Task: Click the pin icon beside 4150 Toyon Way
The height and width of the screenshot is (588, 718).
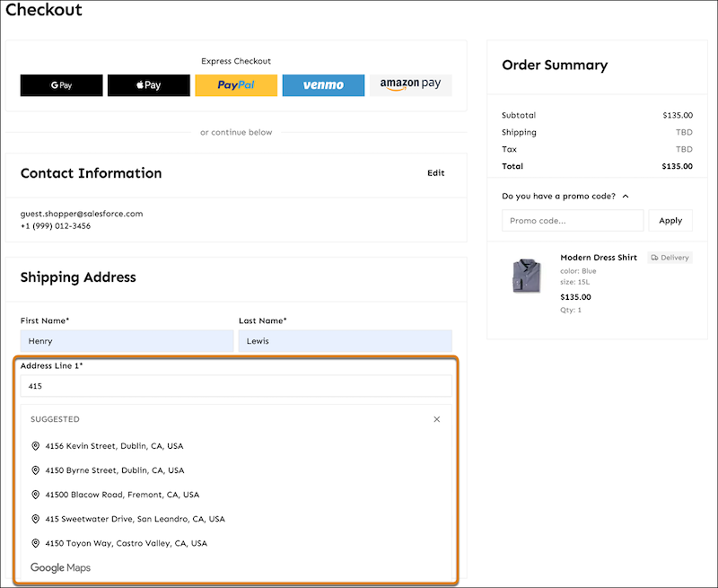Action: coord(35,543)
